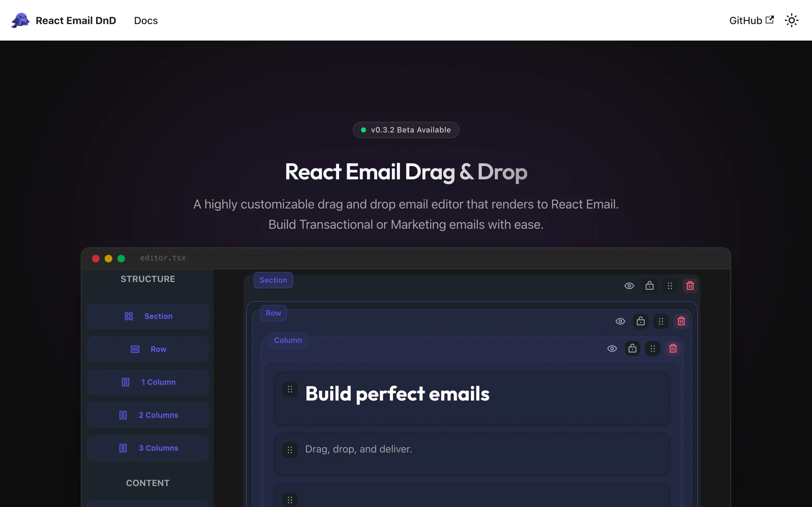The width and height of the screenshot is (812, 507).
Task: Lock the Row block
Action: pyautogui.click(x=640, y=321)
